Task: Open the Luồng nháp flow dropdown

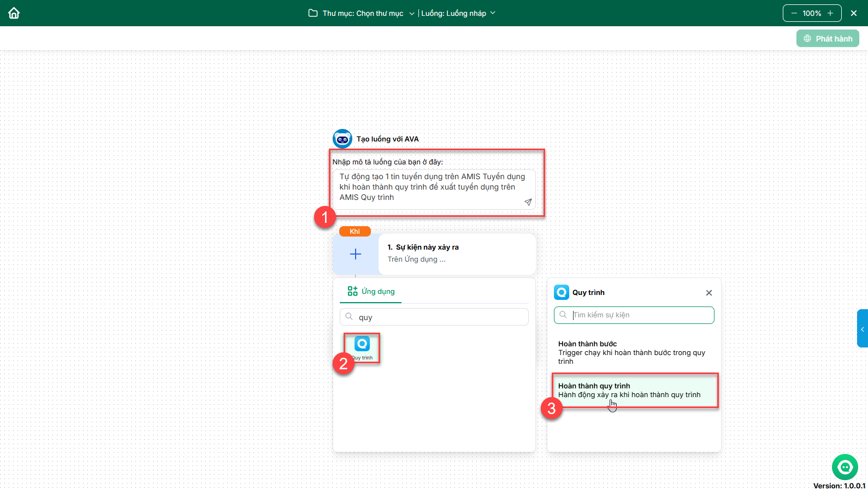Action: click(458, 13)
